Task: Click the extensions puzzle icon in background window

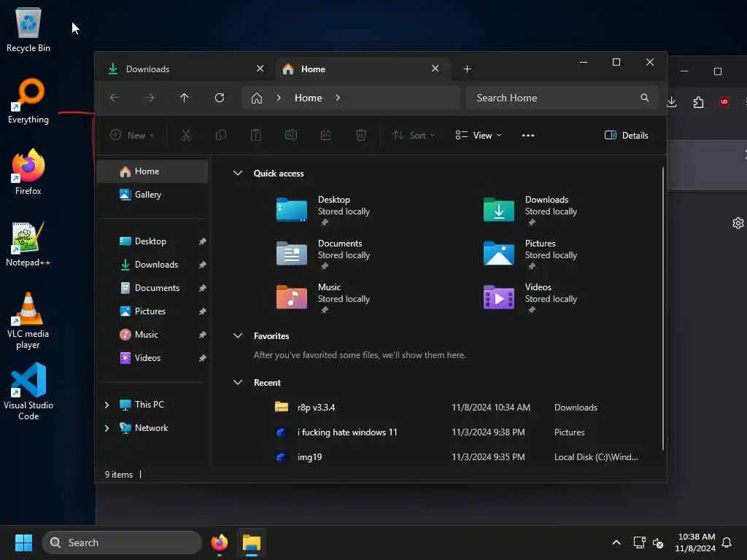Action: [698, 102]
